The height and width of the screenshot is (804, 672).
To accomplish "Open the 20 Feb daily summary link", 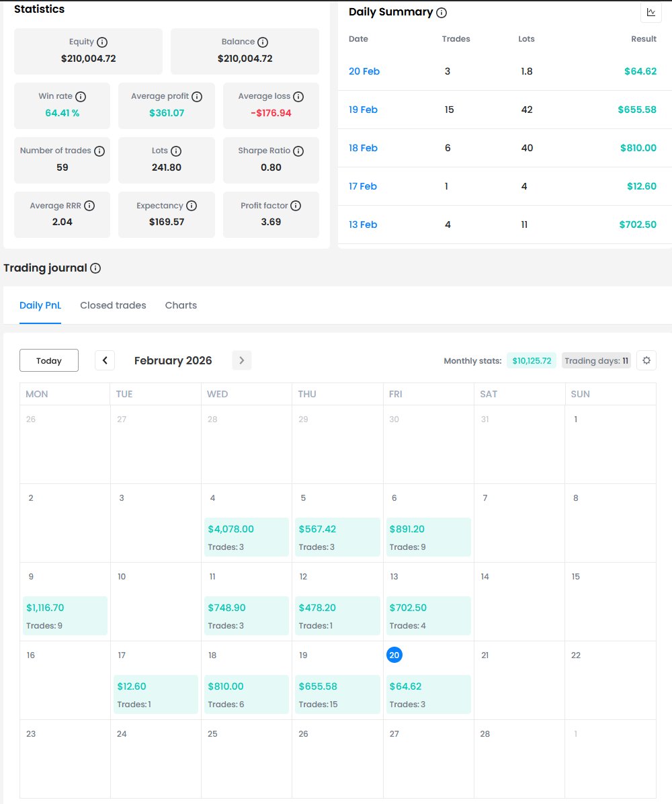I will pos(364,71).
